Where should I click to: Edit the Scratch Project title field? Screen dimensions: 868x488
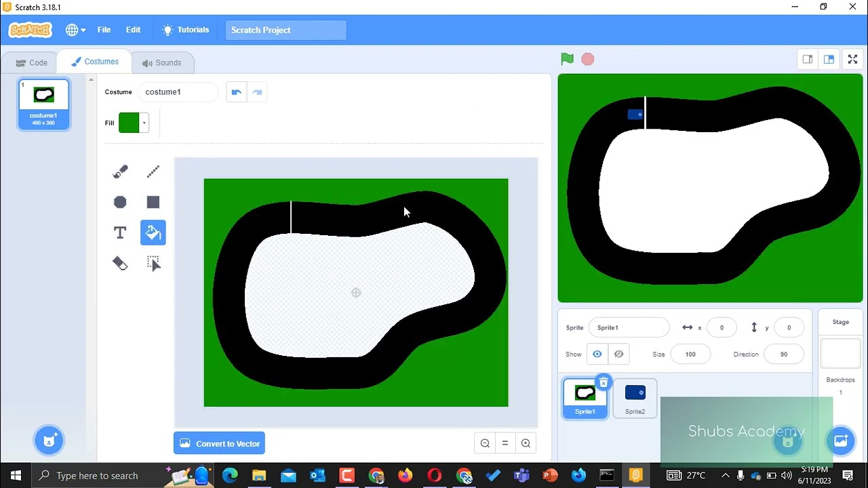point(285,30)
